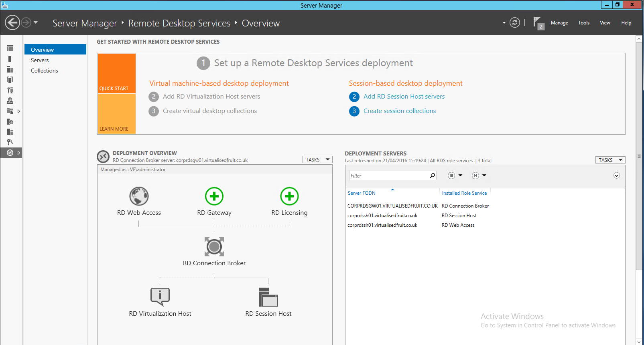Screen dimensions: 644x345
Task: Click the RD Connection Broker icon
Action: tap(214, 246)
